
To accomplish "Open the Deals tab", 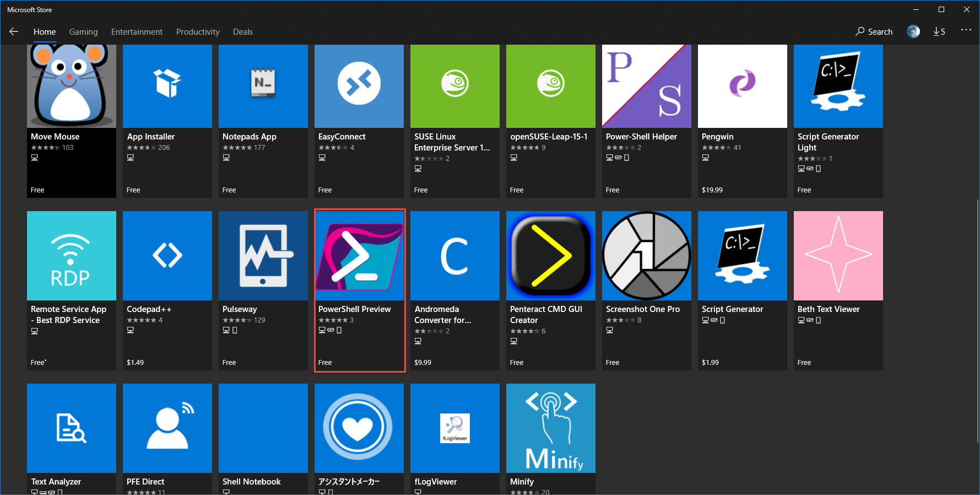I will [243, 32].
